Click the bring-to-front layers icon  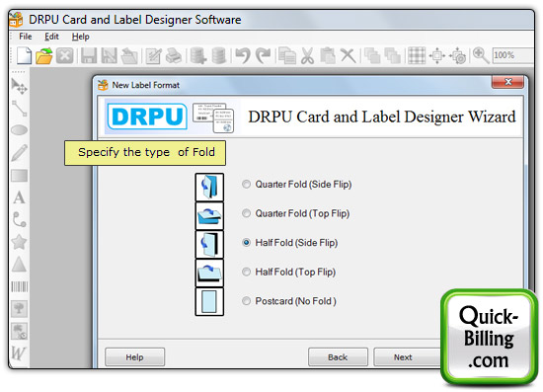[x=372, y=55]
